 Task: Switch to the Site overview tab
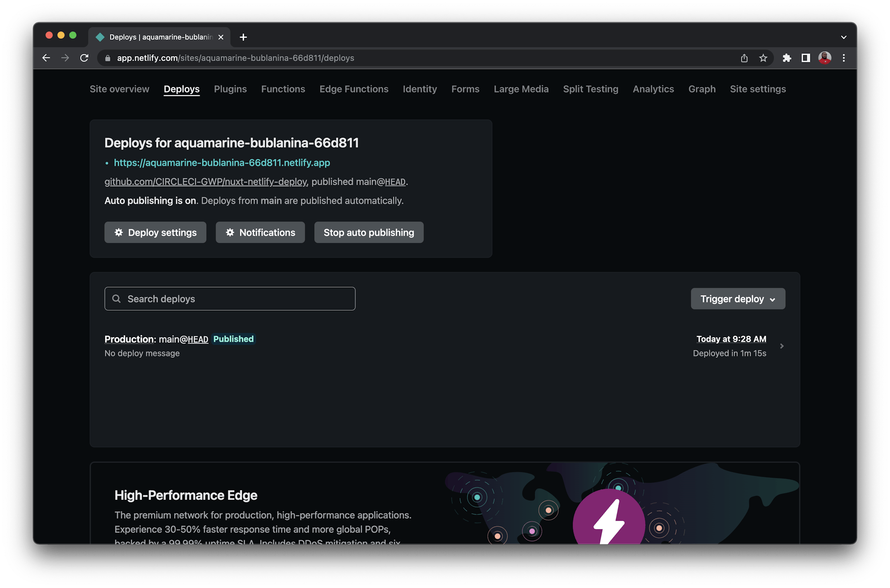[119, 89]
